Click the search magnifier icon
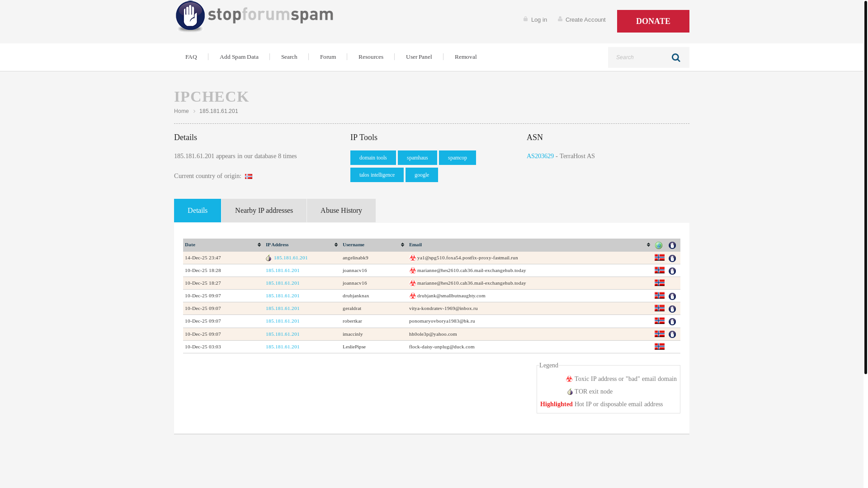868x488 pixels. [676, 57]
